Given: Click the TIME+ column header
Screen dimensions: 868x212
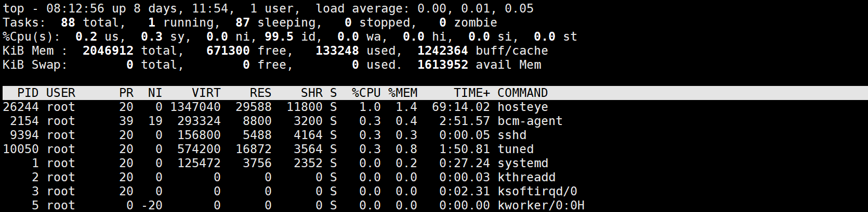Looking at the screenshot, I should [472, 93].
